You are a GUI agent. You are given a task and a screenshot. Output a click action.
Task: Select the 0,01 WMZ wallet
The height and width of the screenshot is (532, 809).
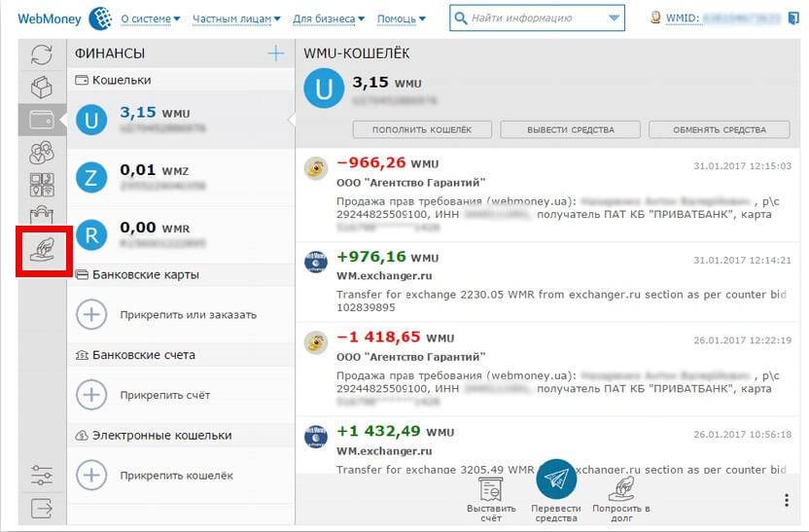180,176
